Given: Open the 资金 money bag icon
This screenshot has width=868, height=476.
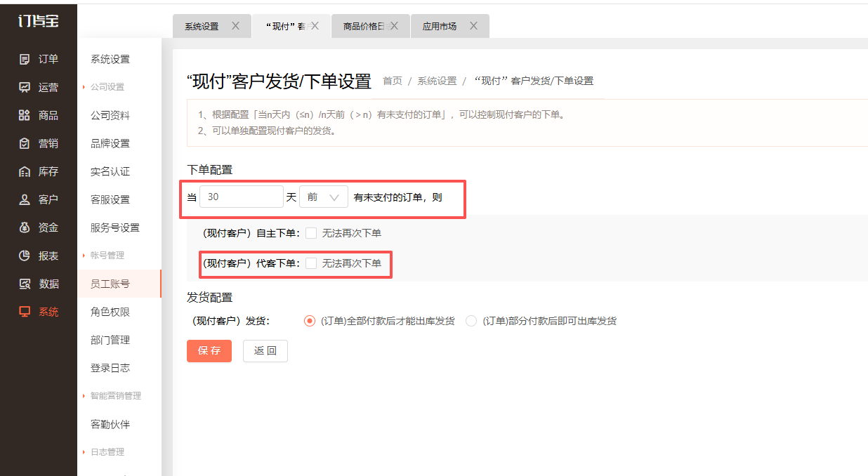Looking at the screenshot, I should coord(25,228).
